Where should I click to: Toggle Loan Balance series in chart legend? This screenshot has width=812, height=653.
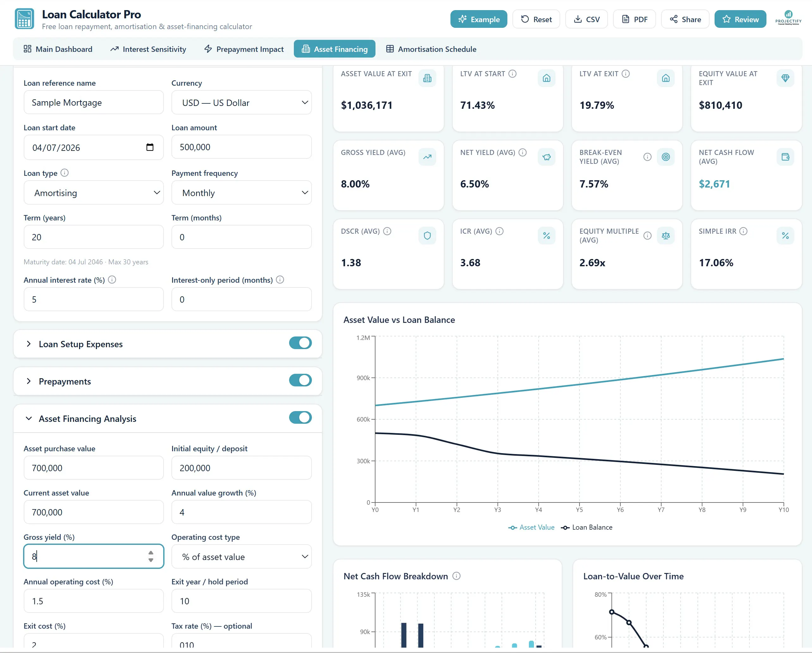[586, 527]
